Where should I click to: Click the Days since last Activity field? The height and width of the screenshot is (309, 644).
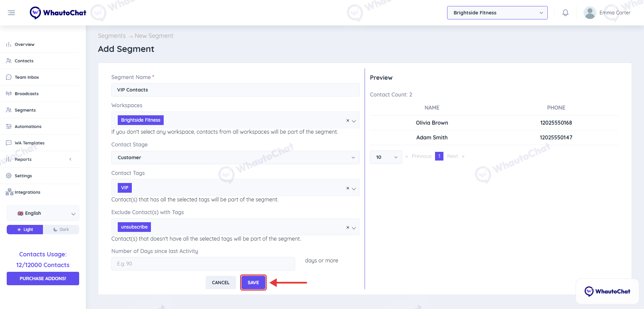click(203, 264)
